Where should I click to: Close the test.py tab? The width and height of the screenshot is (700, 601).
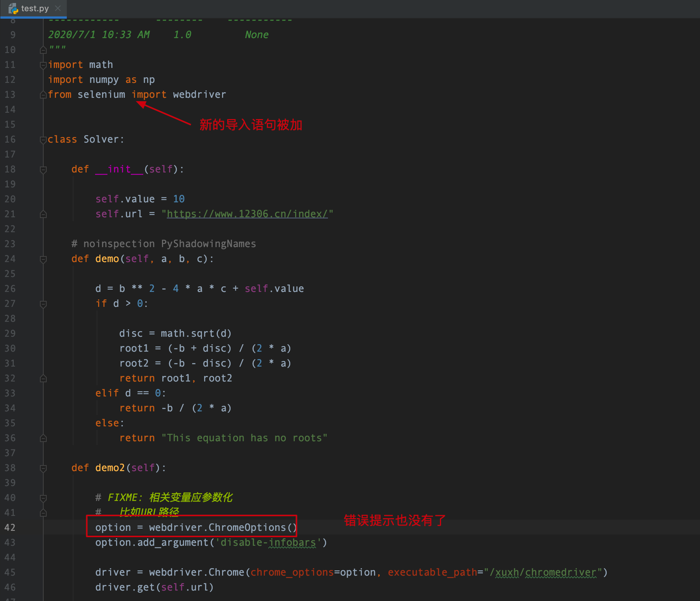58,8
